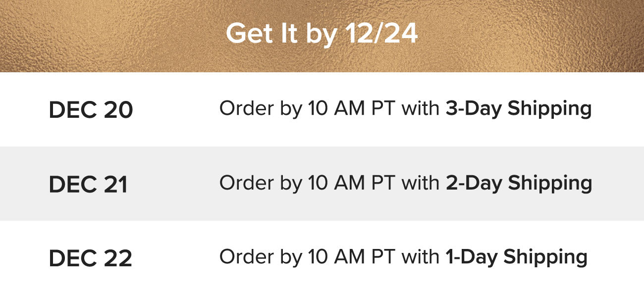Click "10 AM PT" in the DEC 21 row
The width and height of the screenshot is (644, 295).
[x=351, y=183]
